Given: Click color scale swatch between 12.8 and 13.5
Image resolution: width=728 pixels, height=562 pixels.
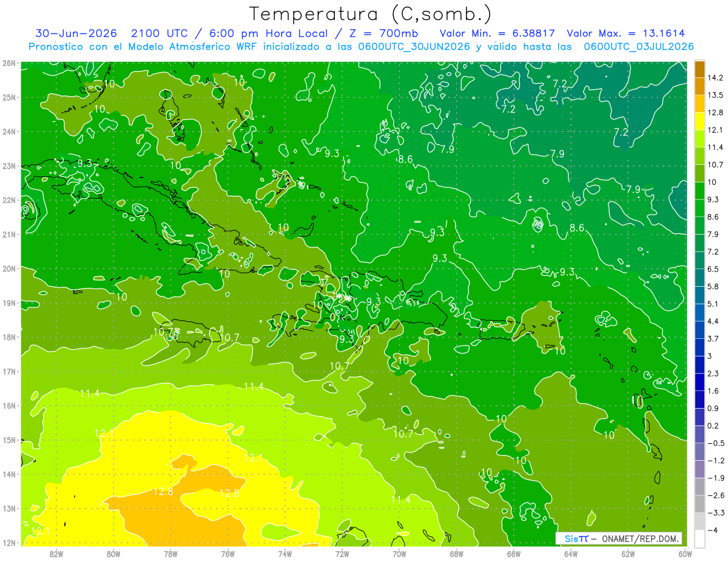Looking at the screenshot, I should [699, 104].
